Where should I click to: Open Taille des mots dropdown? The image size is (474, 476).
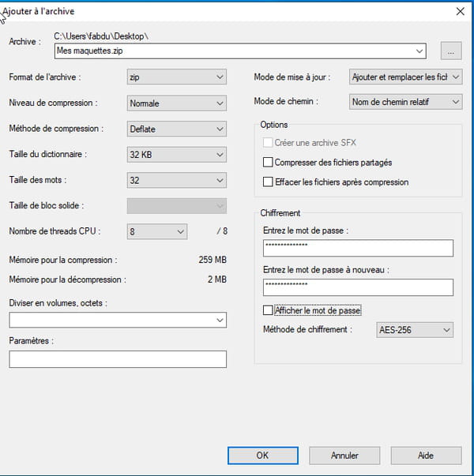point(176,180)
